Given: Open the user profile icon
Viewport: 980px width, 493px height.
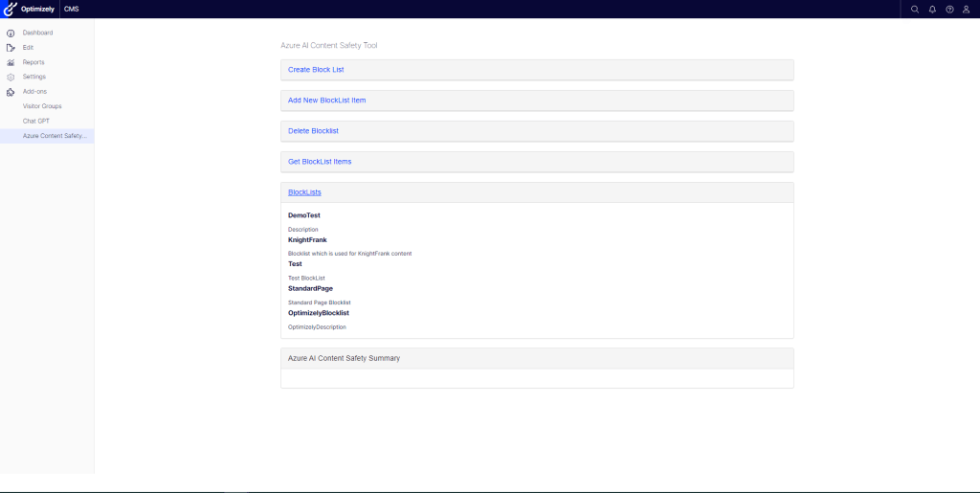Looking at the screenshot, I should click(967, 10).
